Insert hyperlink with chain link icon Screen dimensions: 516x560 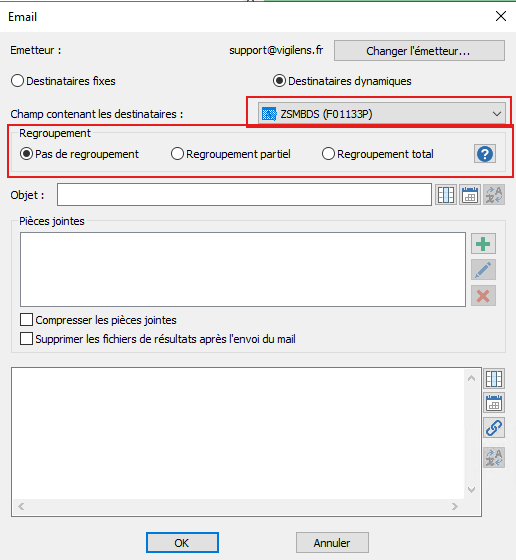click(x=494, y=428)
